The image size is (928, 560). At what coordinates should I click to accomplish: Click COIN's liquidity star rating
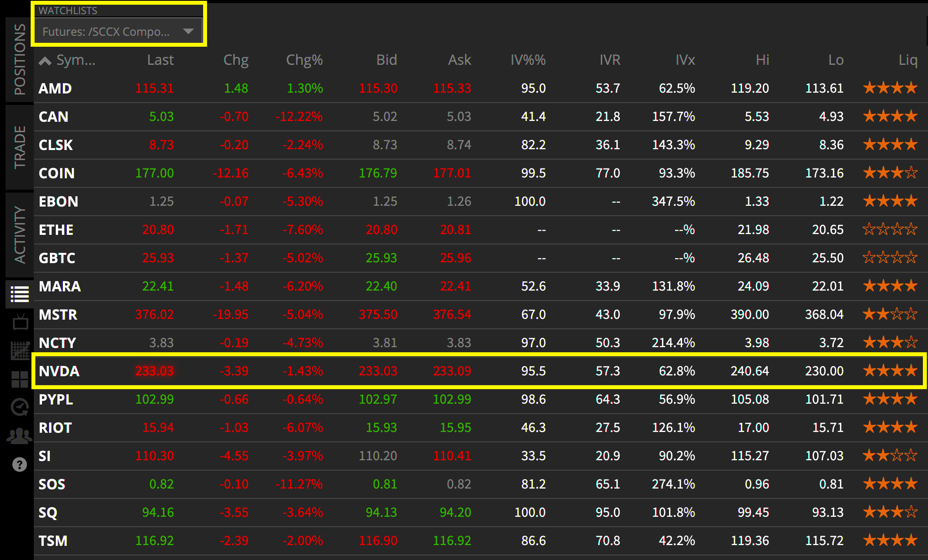[x=890, y=173]
